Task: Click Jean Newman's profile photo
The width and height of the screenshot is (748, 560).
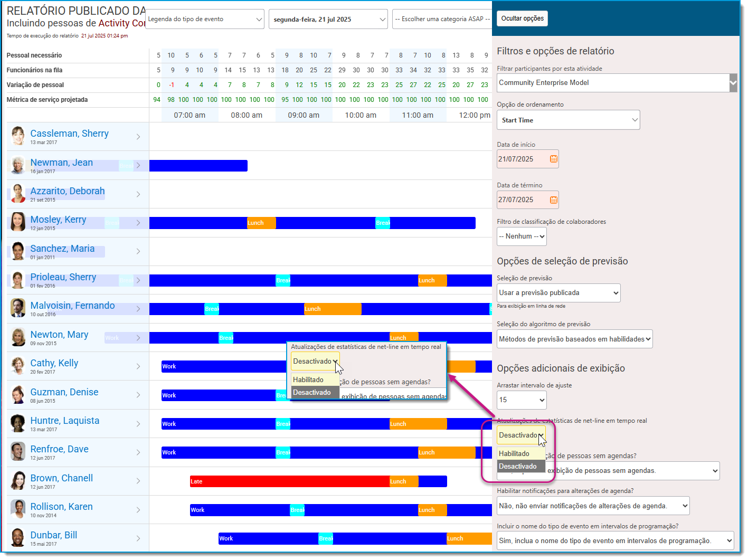Action: 18,165
